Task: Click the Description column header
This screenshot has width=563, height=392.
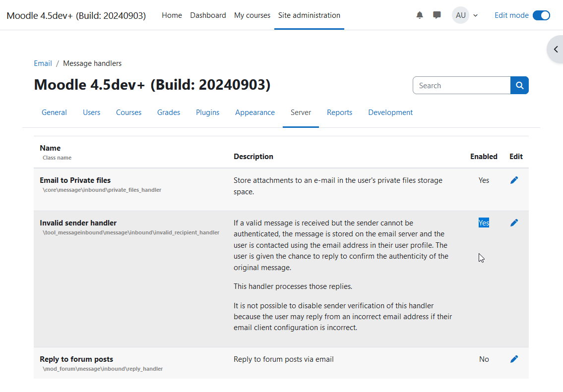Action: 253,157
